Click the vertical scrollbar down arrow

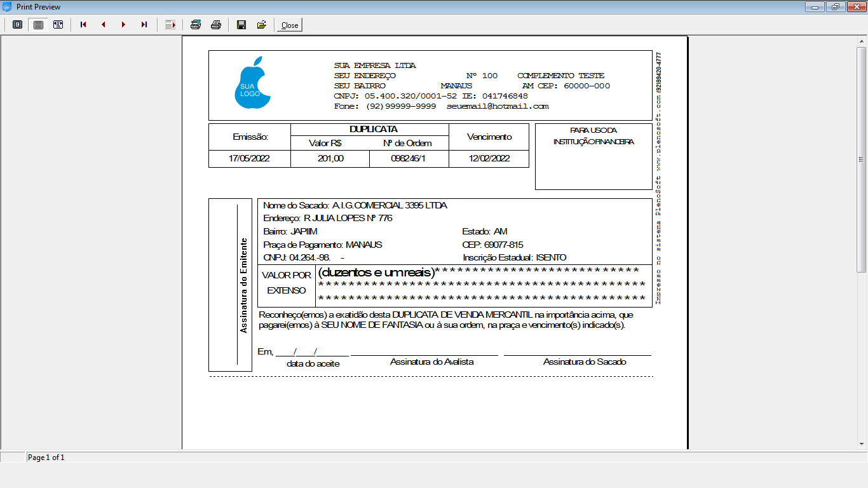(862, 444)
